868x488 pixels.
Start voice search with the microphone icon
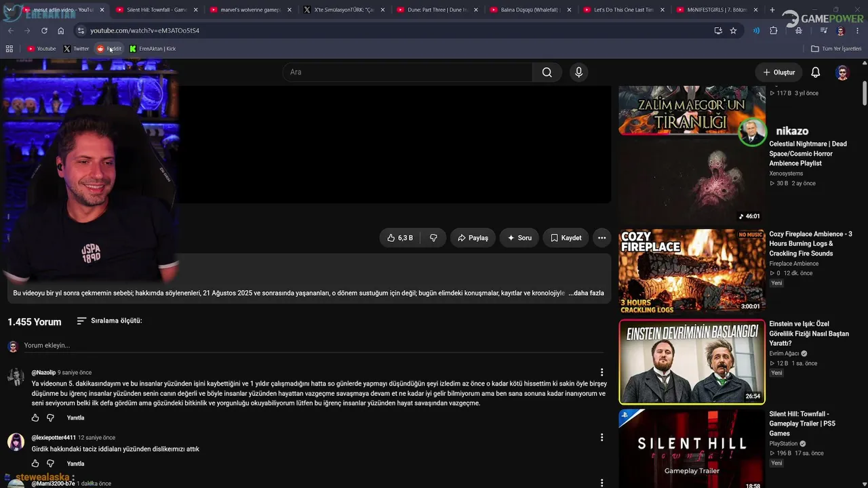[x=578, y=73]
